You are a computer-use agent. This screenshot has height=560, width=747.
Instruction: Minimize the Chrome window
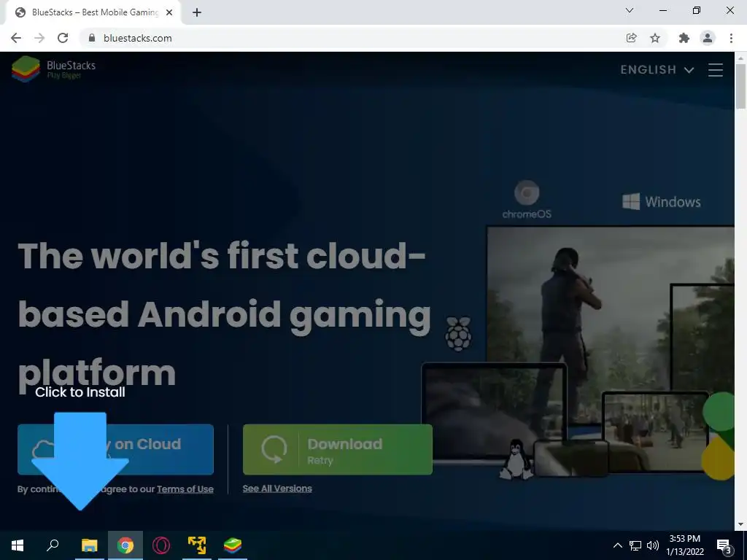click(662, 10)
